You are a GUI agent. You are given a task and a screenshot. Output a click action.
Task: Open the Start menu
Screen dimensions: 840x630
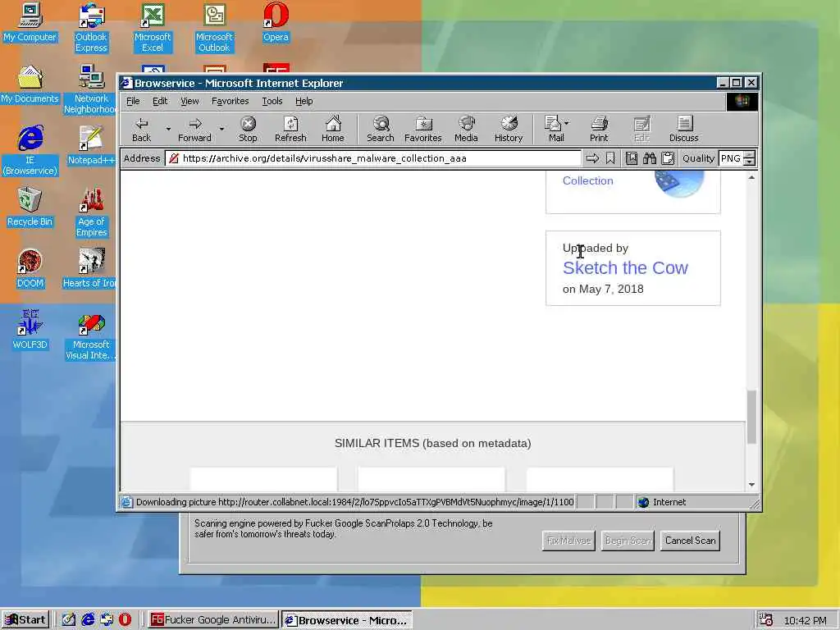coord(25,620)
